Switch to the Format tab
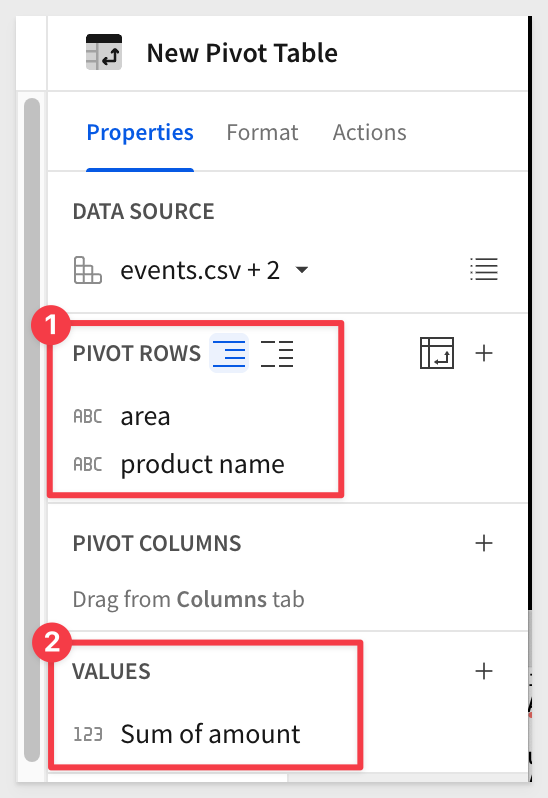 coord(262,133)
